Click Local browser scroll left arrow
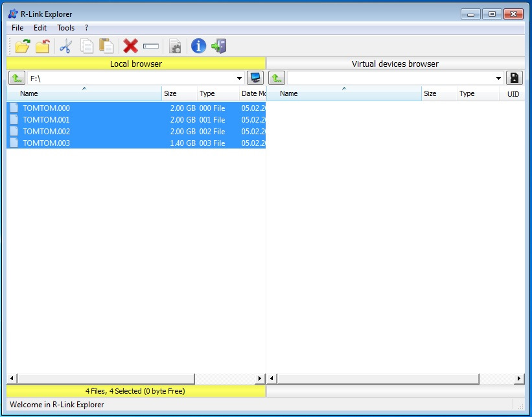 [x=12, y=378]
